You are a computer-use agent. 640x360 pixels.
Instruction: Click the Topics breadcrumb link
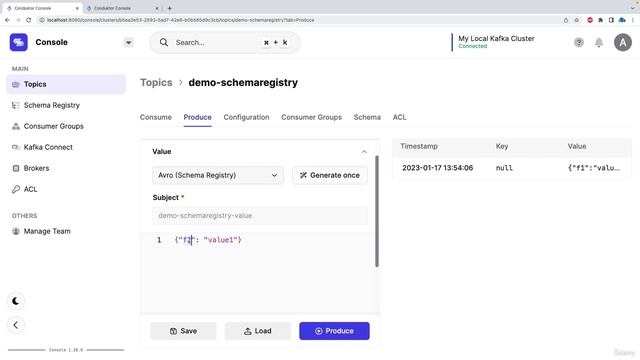click(x=156, y=82)
